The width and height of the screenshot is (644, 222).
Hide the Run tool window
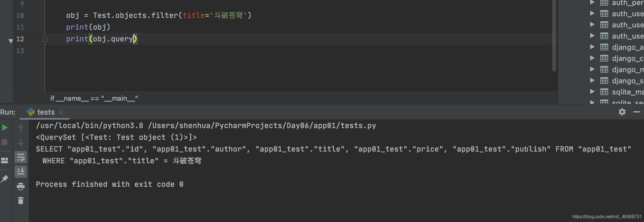coord(637,112)
